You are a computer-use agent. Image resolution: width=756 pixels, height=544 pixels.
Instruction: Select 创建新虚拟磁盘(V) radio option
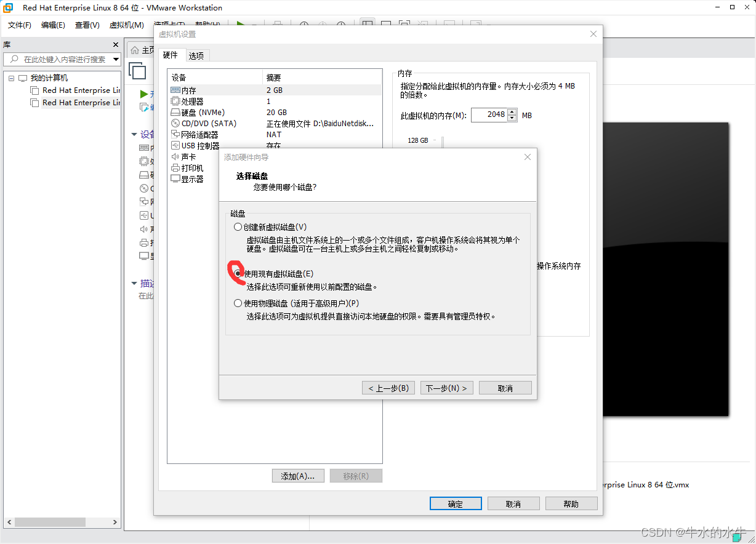pos(238,227)
